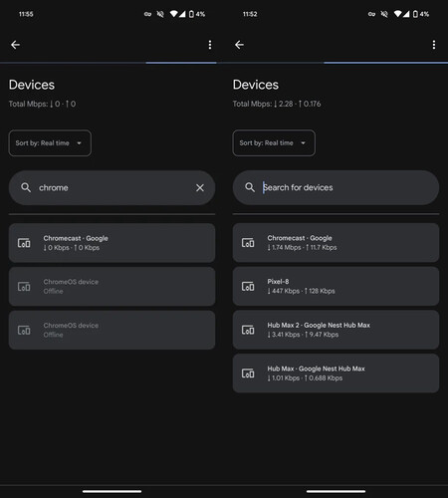Tap the 11:52 clock on right status bar

(x=250, y=14)
